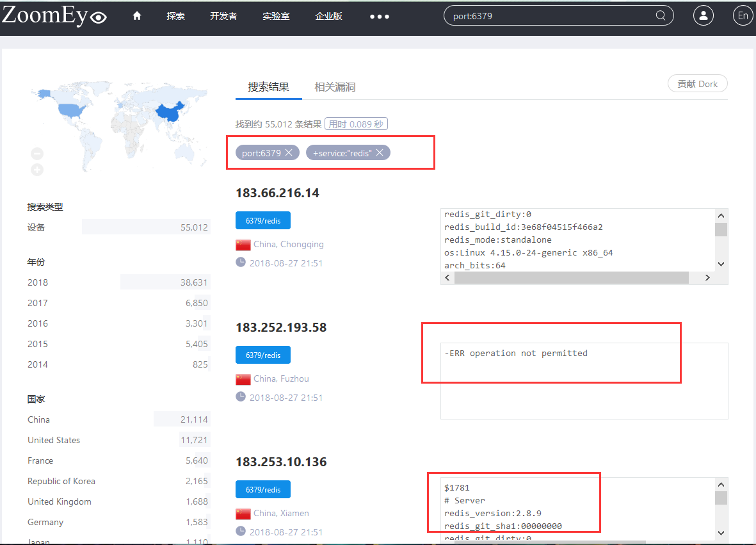Click the map zoom-out minus control
The width and height of the screenshot is (756, 545).
point(36,153)
